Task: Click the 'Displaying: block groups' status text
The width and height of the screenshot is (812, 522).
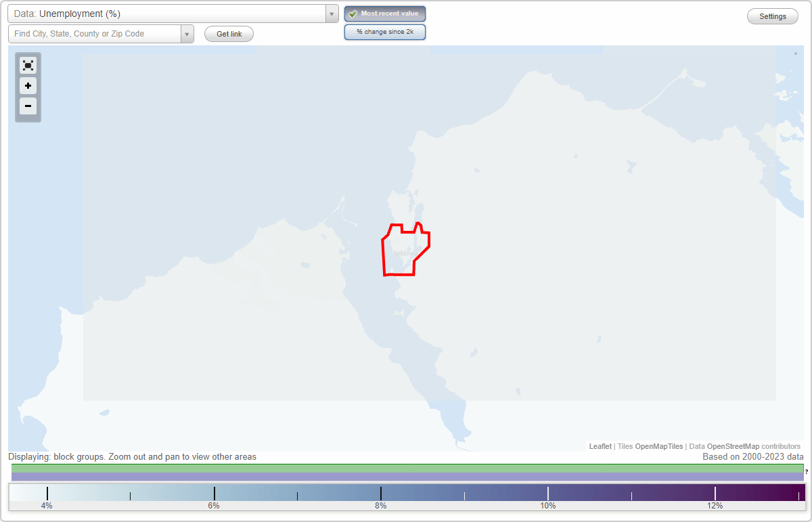Action: (132, 457)
